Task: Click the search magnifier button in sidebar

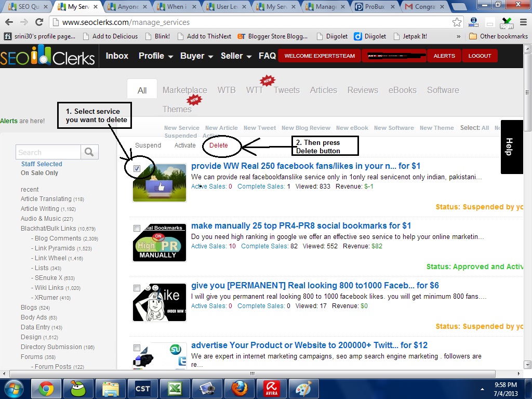Action: pyautogui.click(x=89, y=152)
